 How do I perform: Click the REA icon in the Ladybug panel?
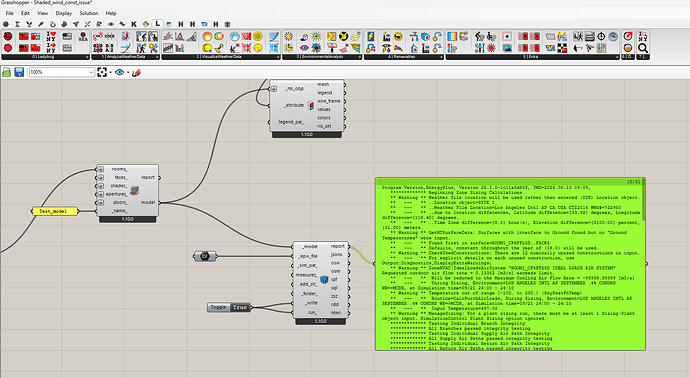[83, 36]
